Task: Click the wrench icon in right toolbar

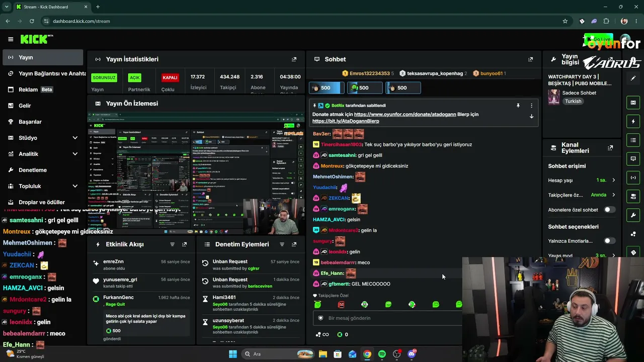Action: (x=633, y=215)
